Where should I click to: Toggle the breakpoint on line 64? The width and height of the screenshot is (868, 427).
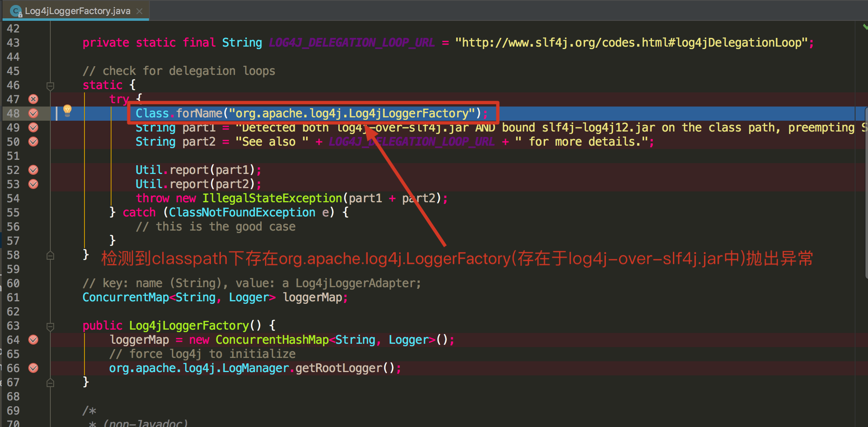(33, 340)
